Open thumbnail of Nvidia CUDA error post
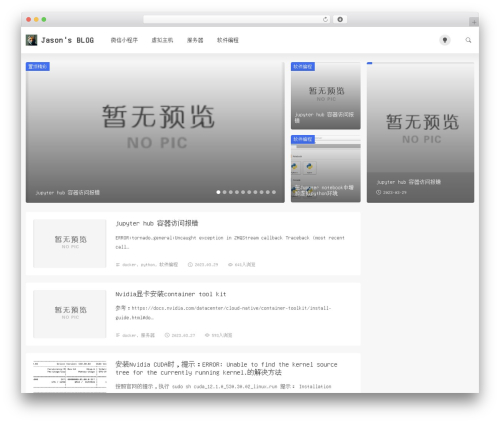 70,376
